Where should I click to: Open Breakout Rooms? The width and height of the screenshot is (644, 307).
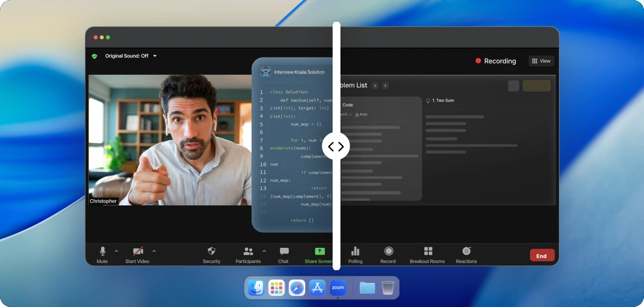(x=428, y=255)
